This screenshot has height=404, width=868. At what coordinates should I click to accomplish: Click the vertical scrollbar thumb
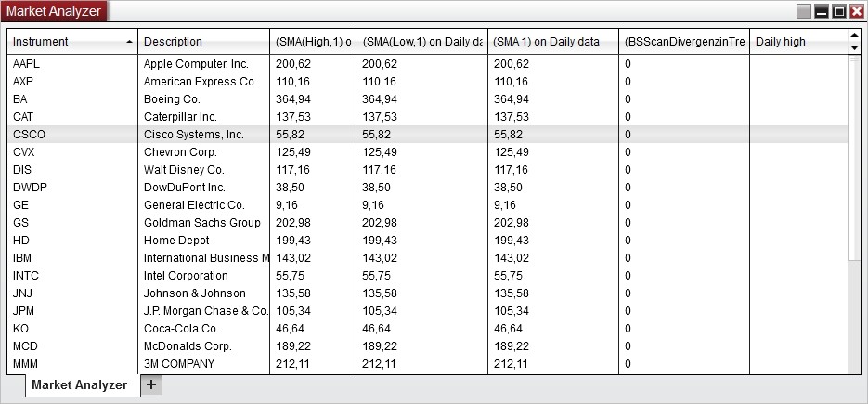point(854,158)
